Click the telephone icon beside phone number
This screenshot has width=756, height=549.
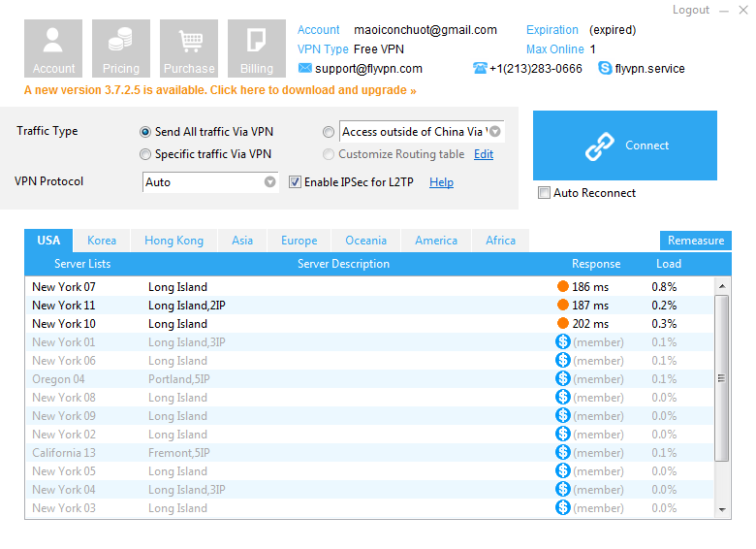click(x=480, y=69)
